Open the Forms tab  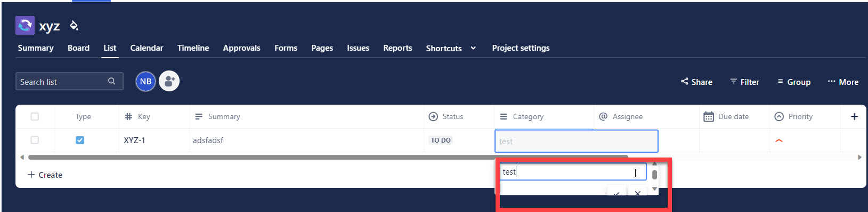[x=286, y=48]
